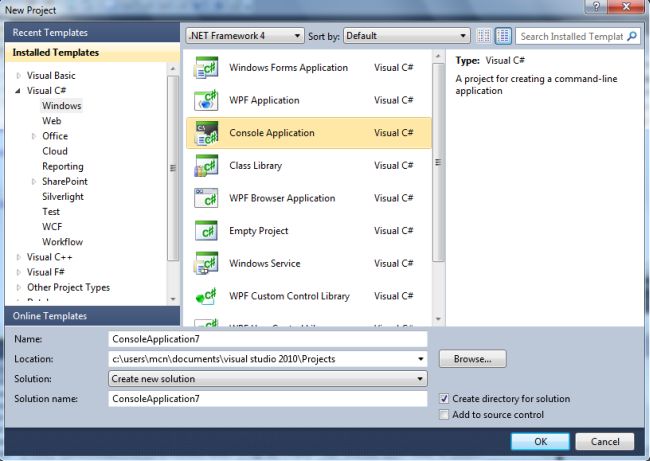
Task: Click the Browse... button
Action: 473,359
